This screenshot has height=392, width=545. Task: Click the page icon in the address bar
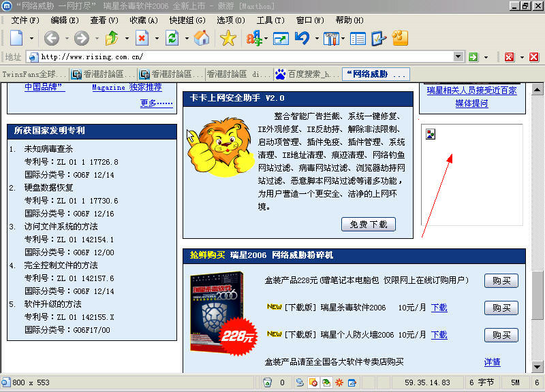[33, 57]
